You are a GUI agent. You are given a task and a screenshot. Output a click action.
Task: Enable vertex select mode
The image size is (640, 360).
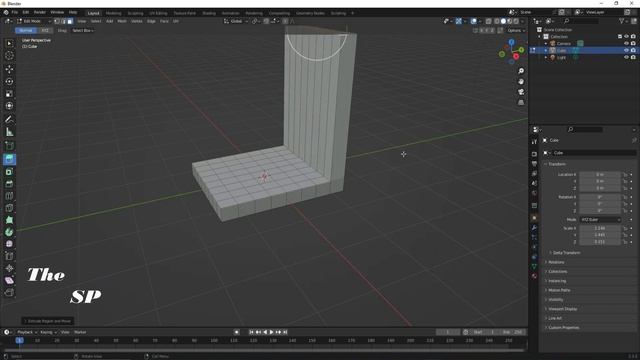[57, 21]
